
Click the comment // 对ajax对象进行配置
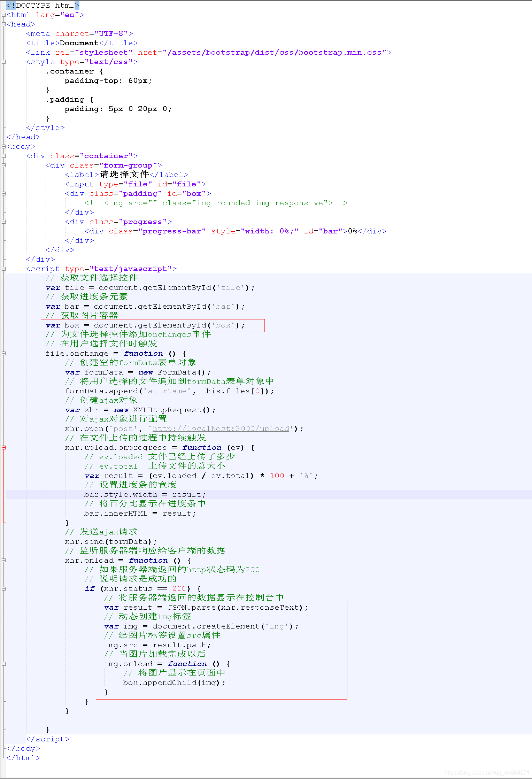click(x=116, y=419)
